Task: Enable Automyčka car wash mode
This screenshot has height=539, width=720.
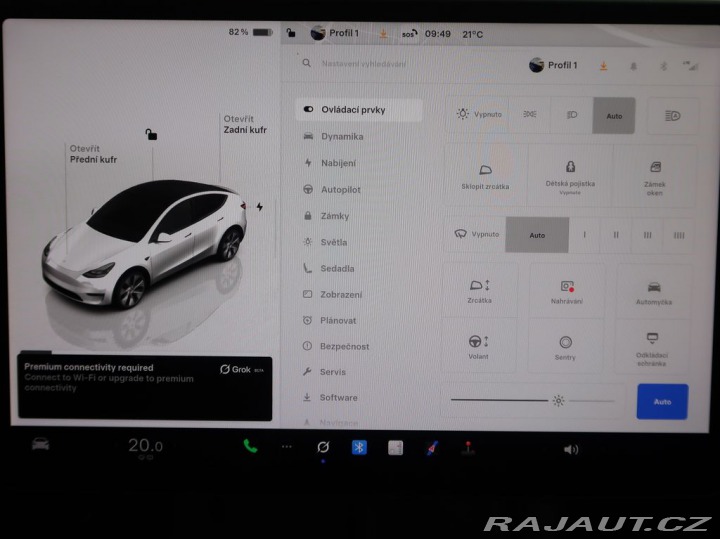Action: point(654,293)
